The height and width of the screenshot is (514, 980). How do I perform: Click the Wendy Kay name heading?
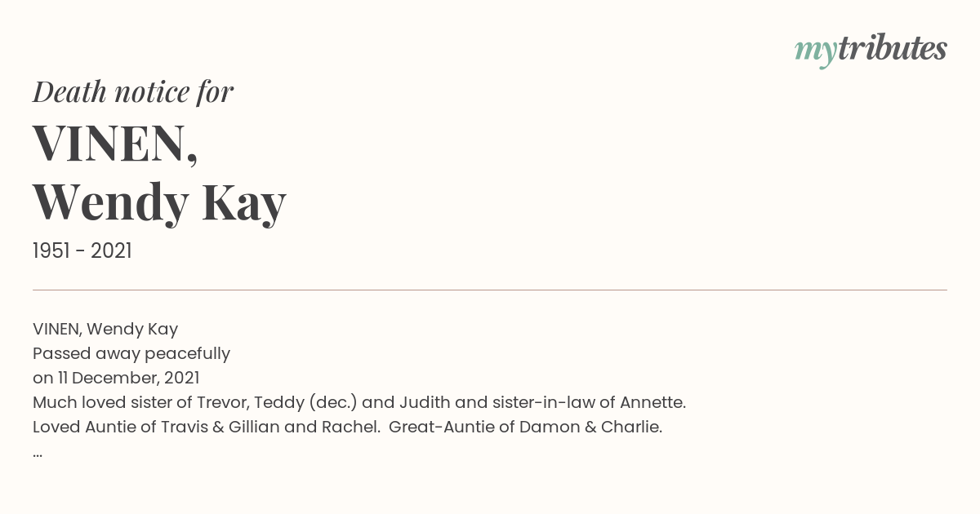point(160,202)
